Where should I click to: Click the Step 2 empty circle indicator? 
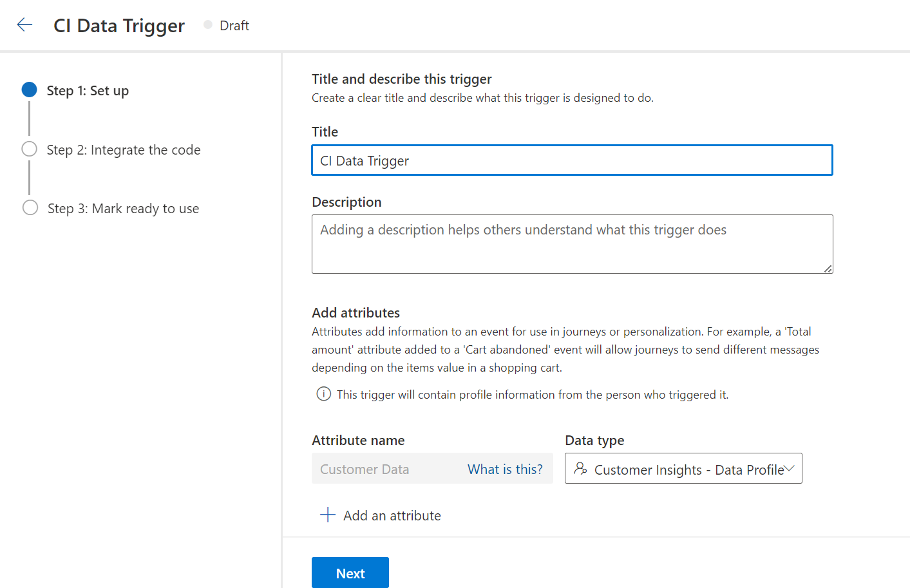[x=29, y=149]
